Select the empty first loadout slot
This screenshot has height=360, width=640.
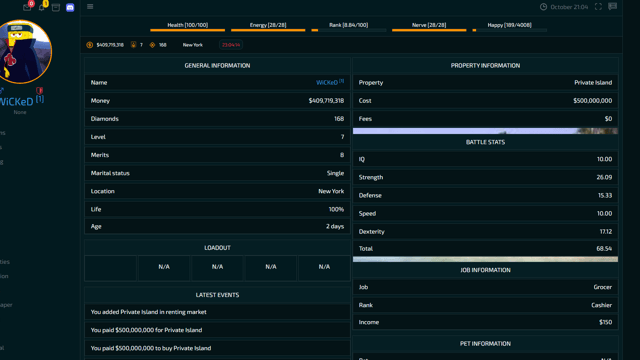click(111, 268)
